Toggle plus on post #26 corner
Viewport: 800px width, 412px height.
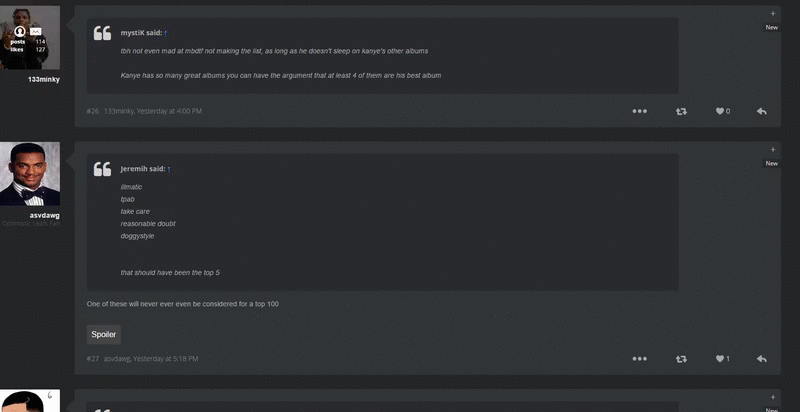point(772,14)
